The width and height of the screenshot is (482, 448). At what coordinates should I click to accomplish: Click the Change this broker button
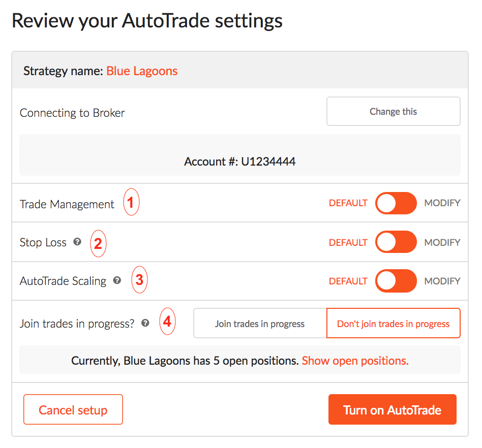tap(393, 111)
